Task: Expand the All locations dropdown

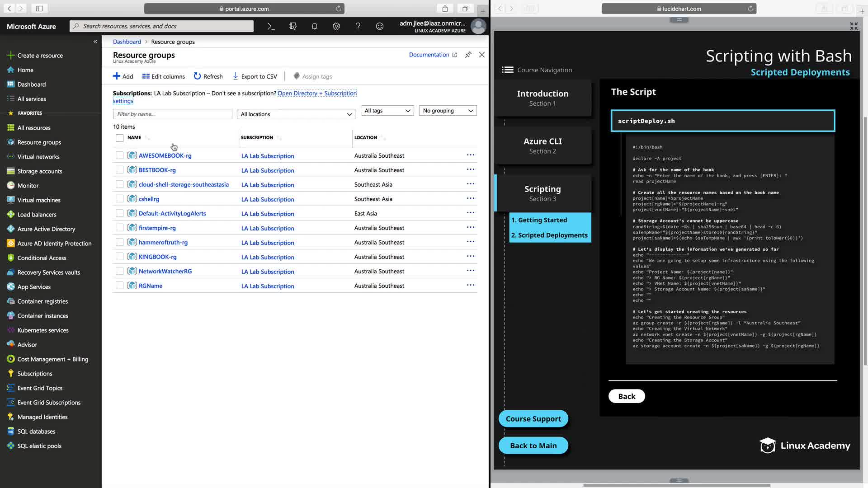Action: click(x=296, y=114)
